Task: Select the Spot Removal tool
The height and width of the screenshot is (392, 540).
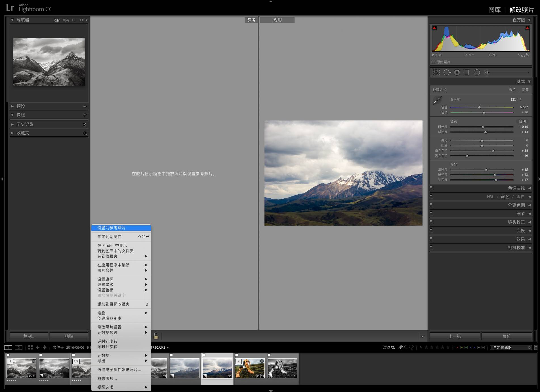Action: (447, 73)
